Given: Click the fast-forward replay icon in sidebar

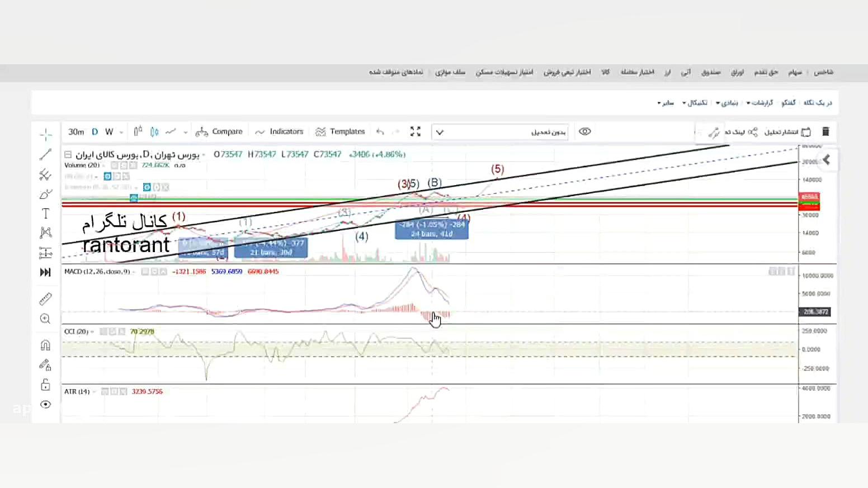Looking at the screenshot, I should 46,272.
